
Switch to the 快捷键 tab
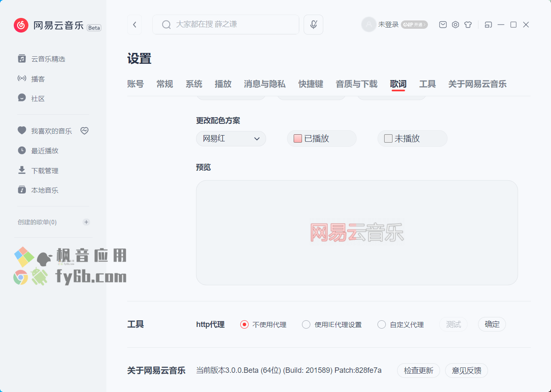pyautogui.click(x=311, y=84)
